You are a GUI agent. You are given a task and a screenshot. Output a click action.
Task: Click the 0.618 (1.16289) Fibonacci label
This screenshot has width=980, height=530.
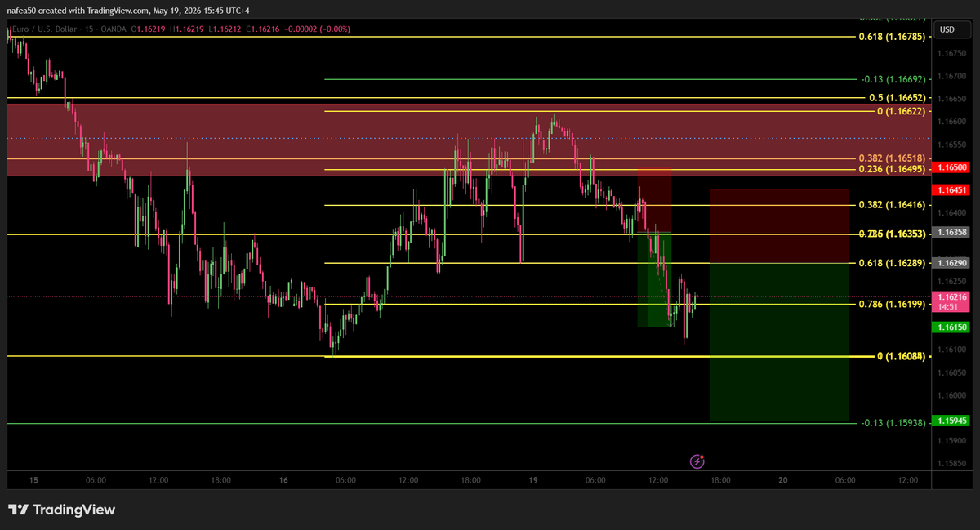click(x=892, y=263)
